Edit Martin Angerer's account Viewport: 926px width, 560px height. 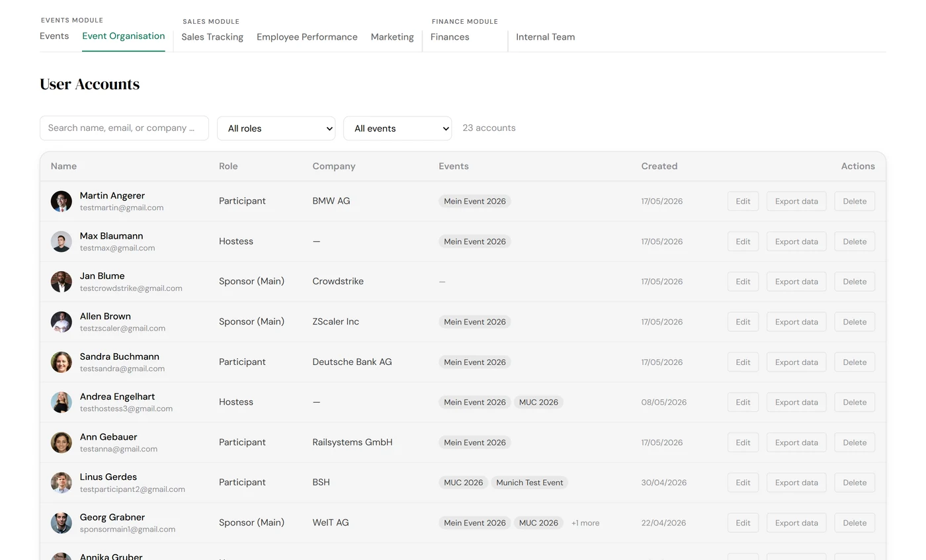tap(743, 201)
